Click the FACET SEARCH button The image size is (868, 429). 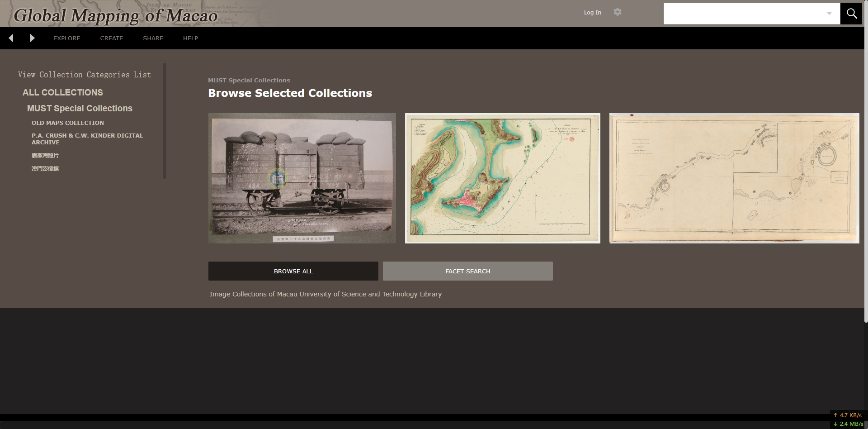click(x=468, y=271)
